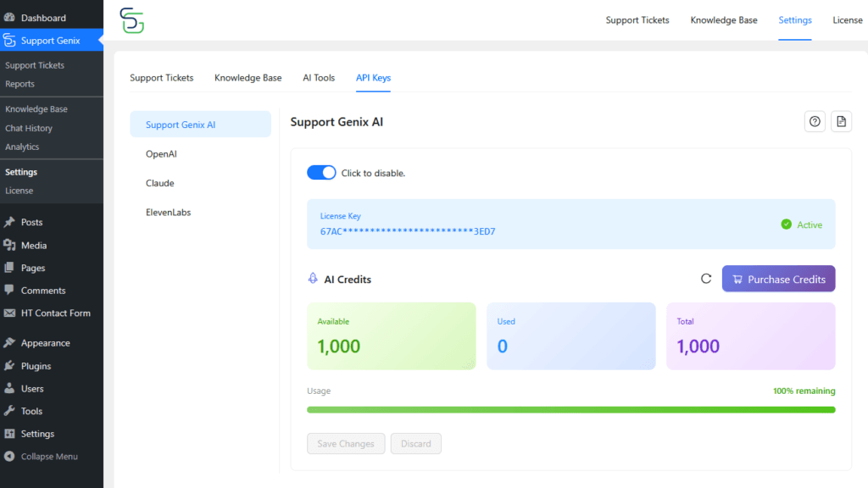Open the Knowledge Base settings tab
This screenshot has height=488, width=868.
pyautogui.click(x=248, y=78)
